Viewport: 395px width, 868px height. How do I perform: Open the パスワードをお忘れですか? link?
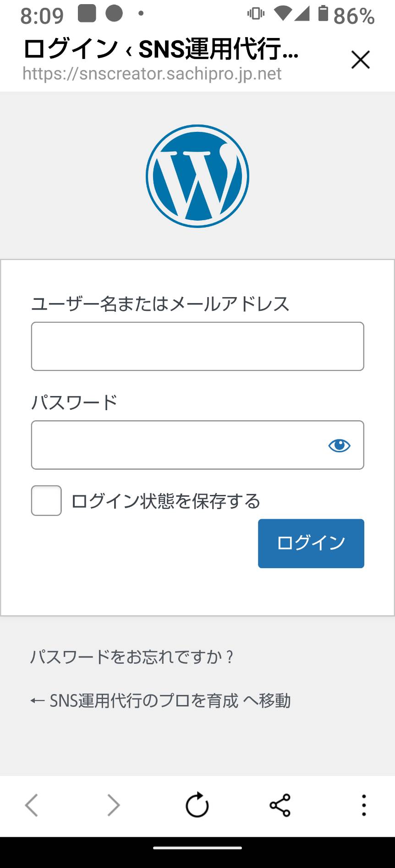(x=132, y=657)
